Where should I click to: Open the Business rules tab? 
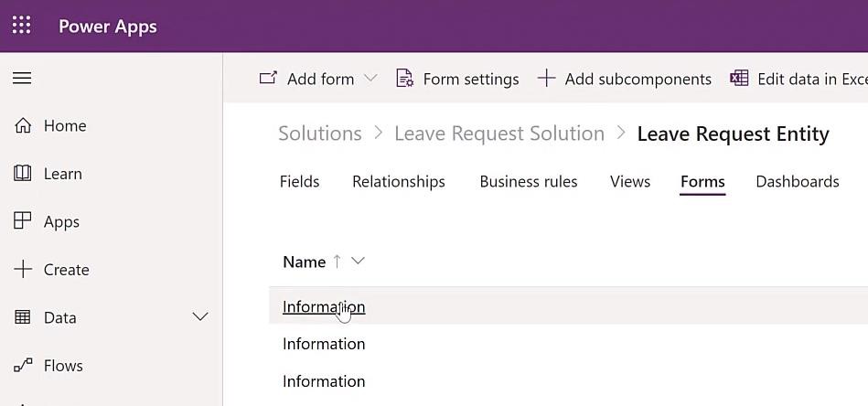(x=529, y=181)
